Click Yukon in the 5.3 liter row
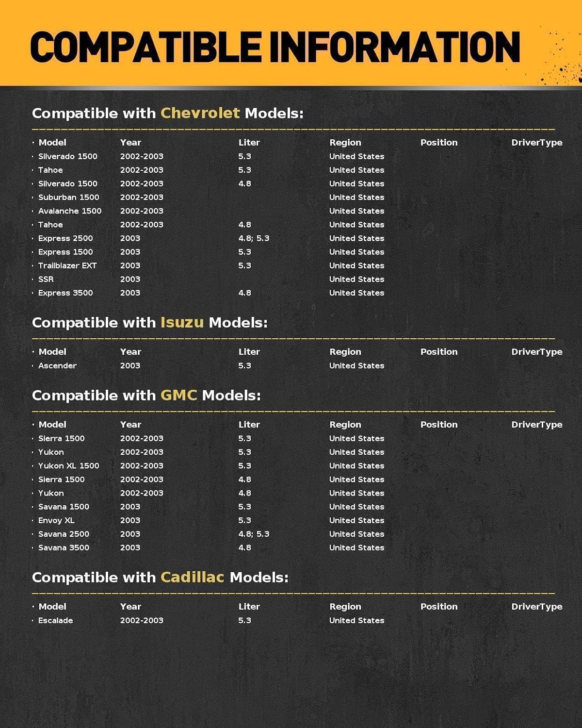This screenshot has height=728, width=582. pyautogui.click(x=51, y=452)
